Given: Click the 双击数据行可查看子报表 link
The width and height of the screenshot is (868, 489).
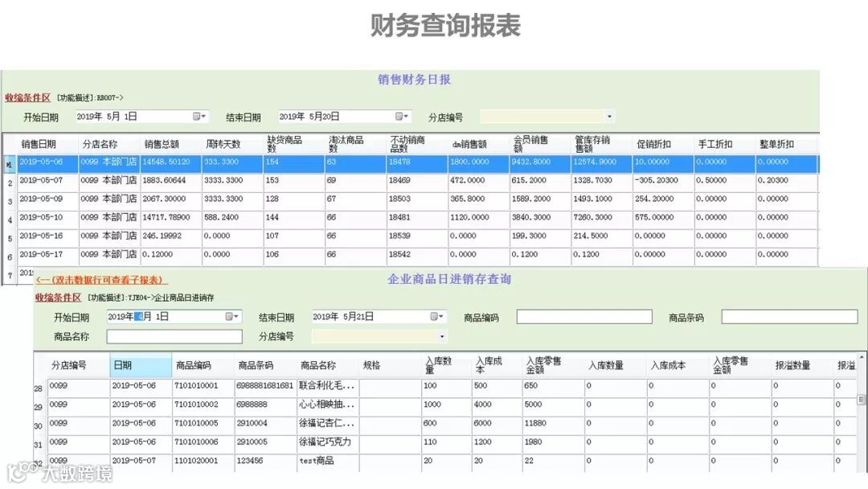Looking at the screenshot, I should point(101,280).
